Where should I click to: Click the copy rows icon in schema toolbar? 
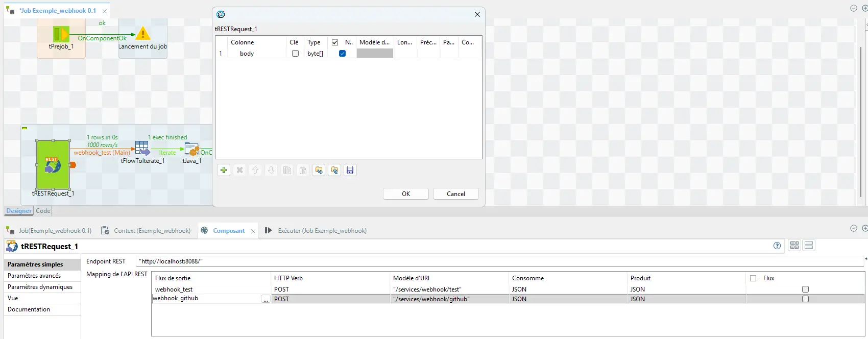click(x=287, y=170)
